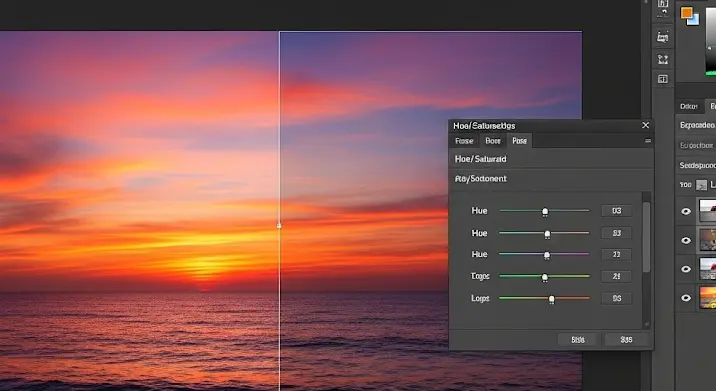Select the Hoe/Saturaid row in the dialog
The height and width of the screenshot is (391, 716).
(x=551, y=159)
